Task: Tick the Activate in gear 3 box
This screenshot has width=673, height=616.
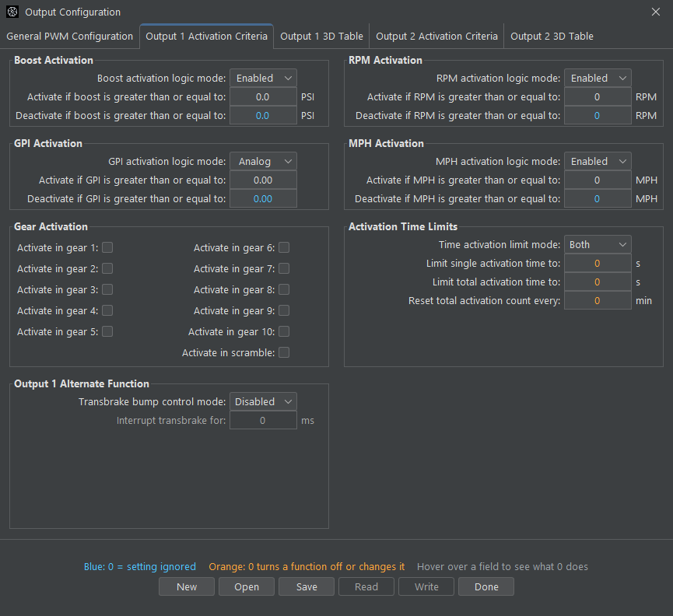Action: point(107,289)
